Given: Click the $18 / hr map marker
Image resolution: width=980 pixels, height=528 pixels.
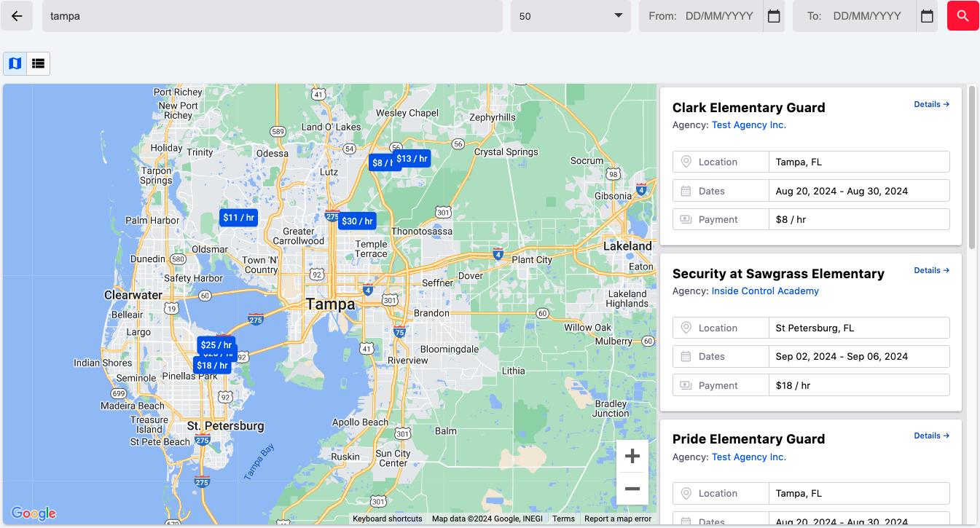Looking at the screenshot, I should [x=212, y=366].
